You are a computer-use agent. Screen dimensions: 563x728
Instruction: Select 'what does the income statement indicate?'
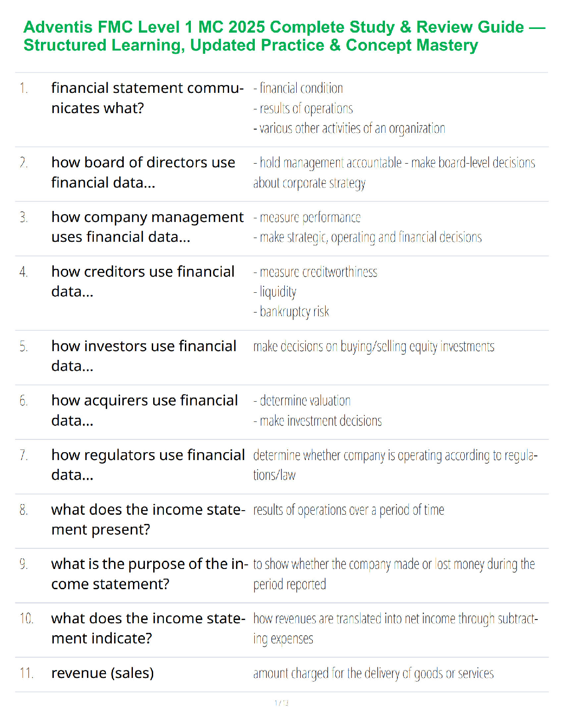click(x=148, y=628)
